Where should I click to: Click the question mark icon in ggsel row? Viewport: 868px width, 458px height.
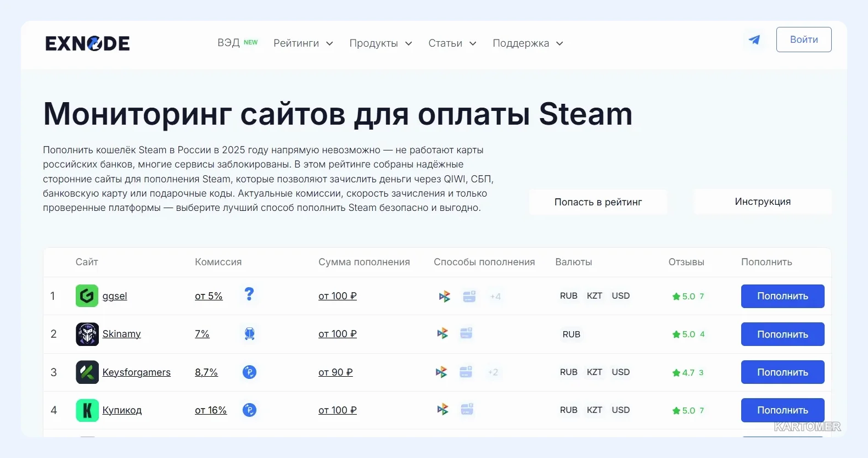[249, 294]
